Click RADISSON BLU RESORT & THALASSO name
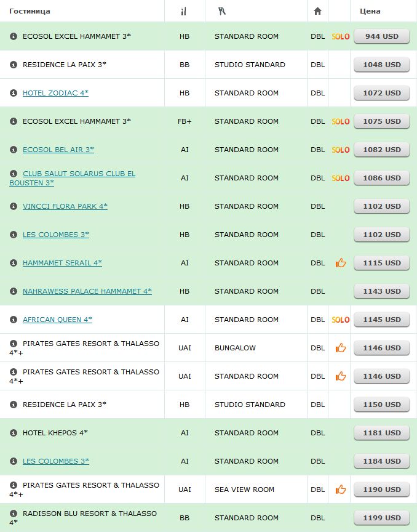The image size is (417, 532). click(83, 518)
